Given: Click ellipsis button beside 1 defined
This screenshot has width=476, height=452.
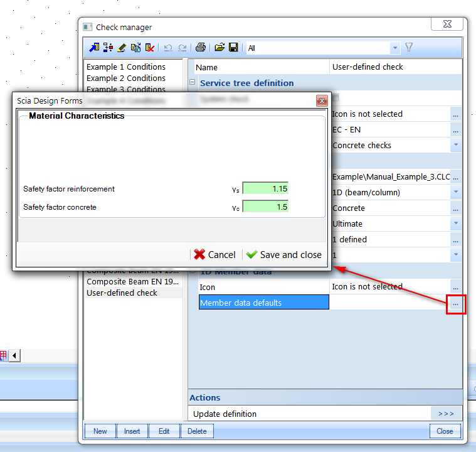Looking at the screenshot, I should pos(456,240).
